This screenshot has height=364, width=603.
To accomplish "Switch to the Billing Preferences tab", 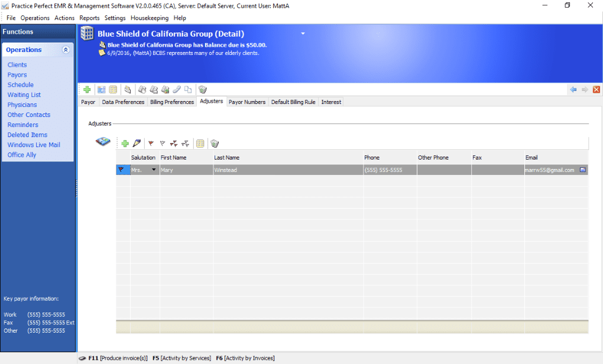I will [x=172, y=102].
